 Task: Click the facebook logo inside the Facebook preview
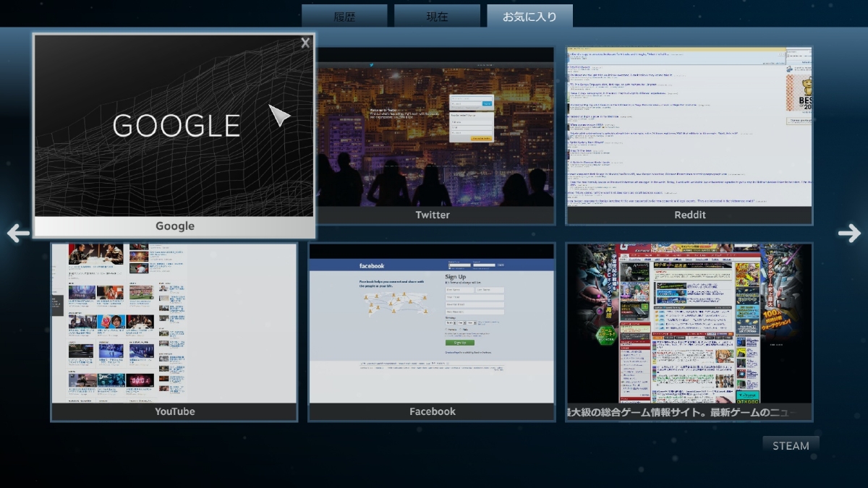point(373,265)
